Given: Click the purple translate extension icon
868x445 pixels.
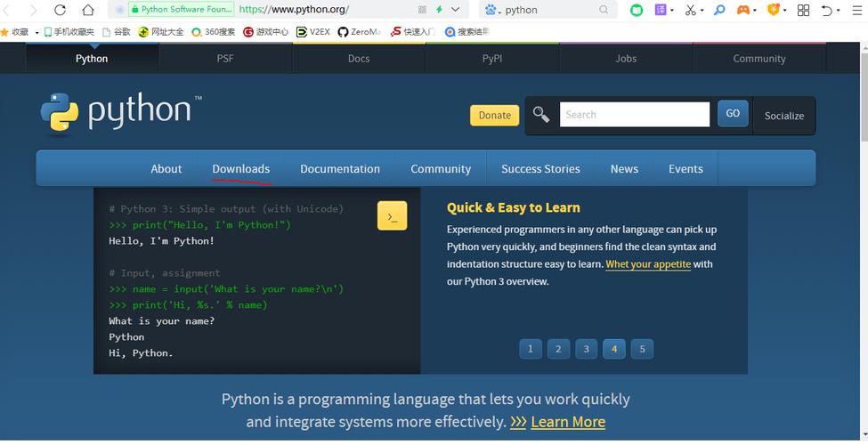Looking at the screenshot, I should coord(661,10).
